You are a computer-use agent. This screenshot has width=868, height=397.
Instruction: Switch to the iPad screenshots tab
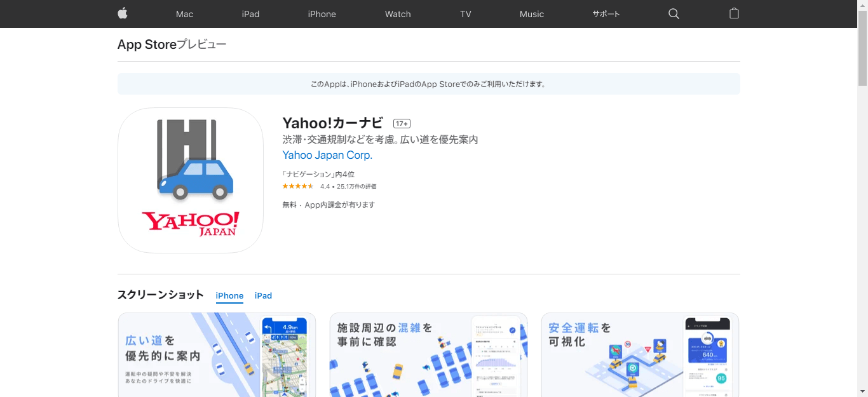click(x=263, y=295)
